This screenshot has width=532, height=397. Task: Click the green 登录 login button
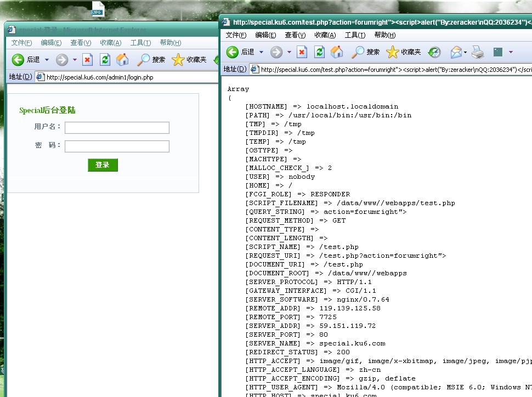(x=103, y=165)
